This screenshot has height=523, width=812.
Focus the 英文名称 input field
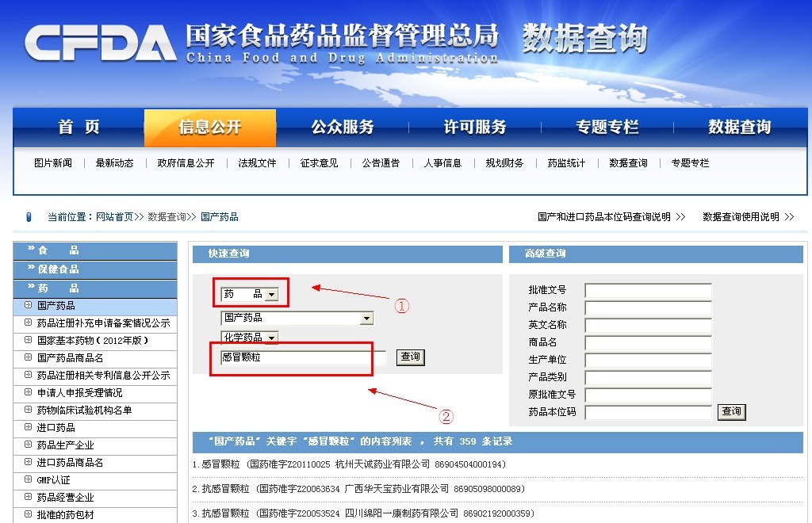(x=649, y=326)
